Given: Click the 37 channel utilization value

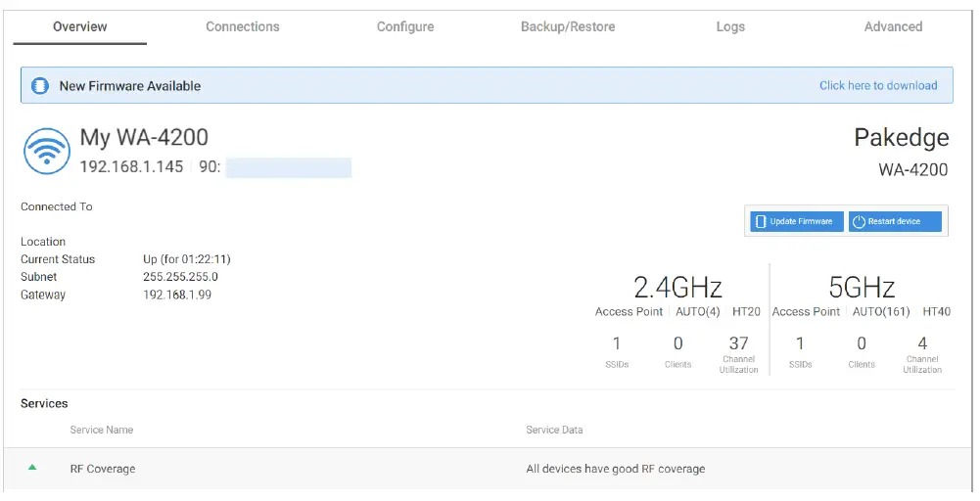Looking at the screenshot, I should click(x=739, y=343).
